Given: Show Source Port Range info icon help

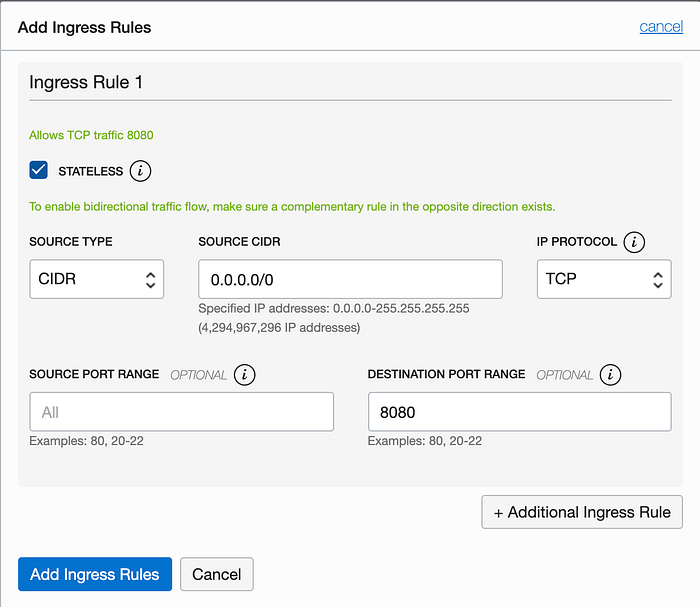Looking at the screenshot, I should pos(244,375).
